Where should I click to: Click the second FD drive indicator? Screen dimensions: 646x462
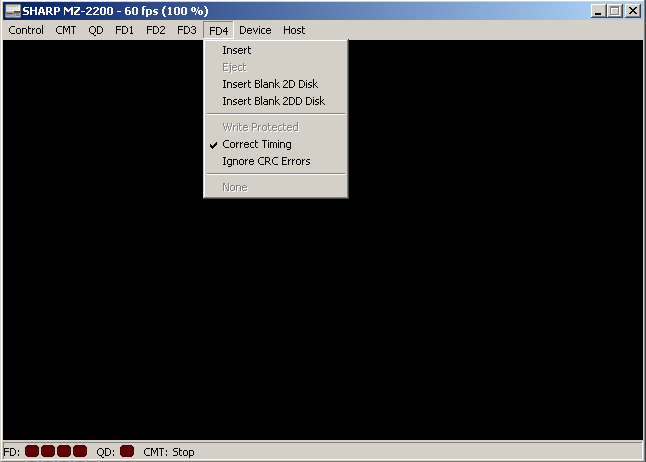48,451
